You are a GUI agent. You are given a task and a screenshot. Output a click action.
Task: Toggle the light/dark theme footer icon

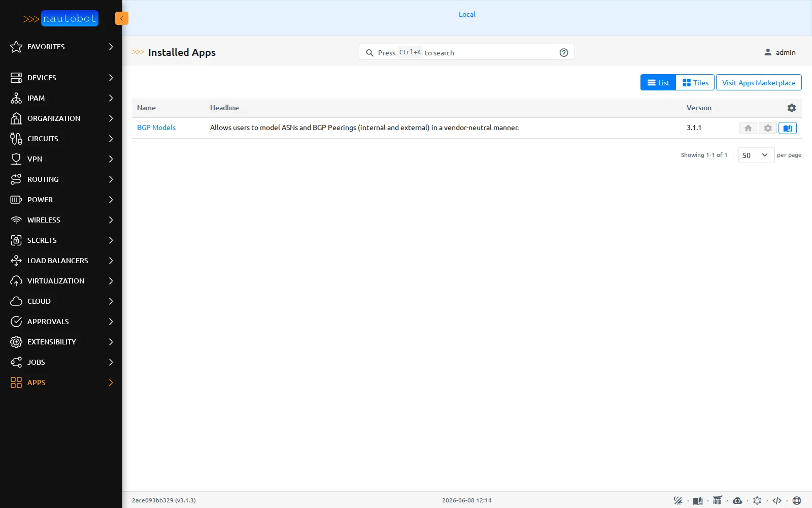[x=678, y=500]
